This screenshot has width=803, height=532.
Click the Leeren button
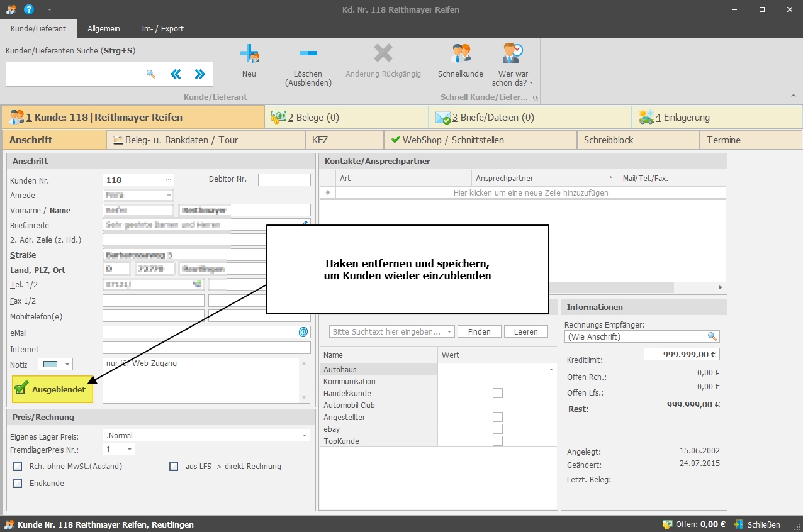click(526, 331)
